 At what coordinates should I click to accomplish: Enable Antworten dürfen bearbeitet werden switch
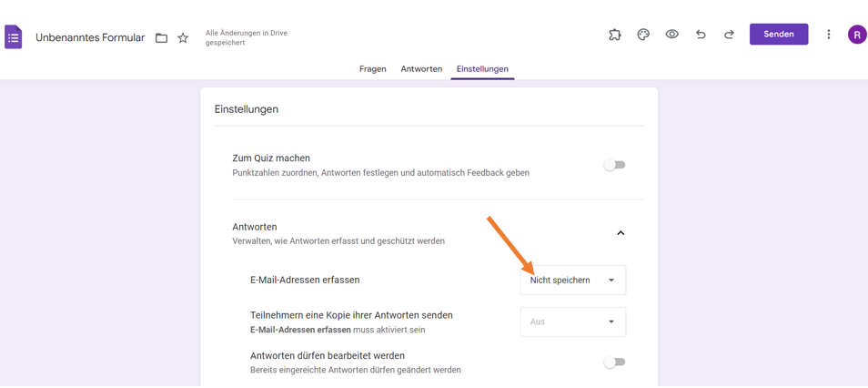[x=615, y=362]
